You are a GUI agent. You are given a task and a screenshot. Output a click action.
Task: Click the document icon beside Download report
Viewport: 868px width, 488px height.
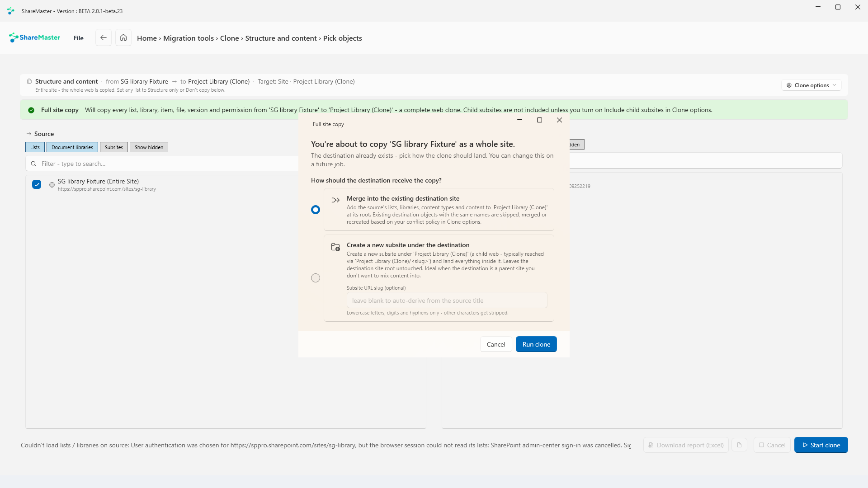tap(740, 445)
